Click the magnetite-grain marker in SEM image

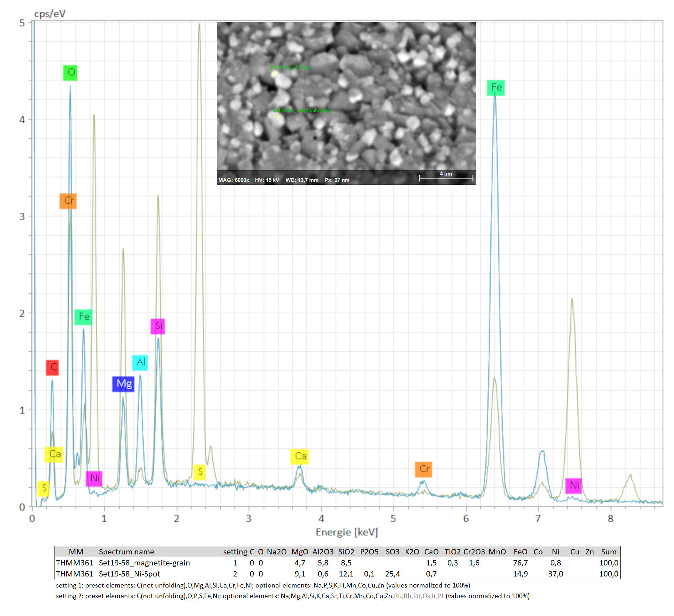pos(277,117)
